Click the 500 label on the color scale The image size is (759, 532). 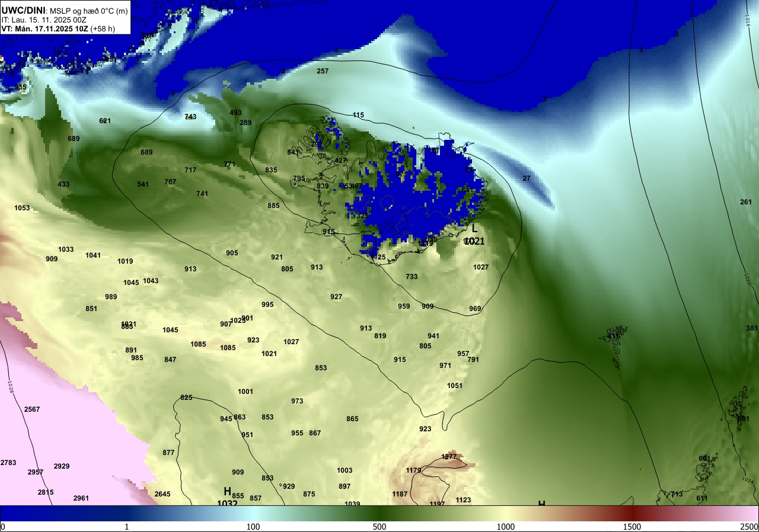pos(379,527)
